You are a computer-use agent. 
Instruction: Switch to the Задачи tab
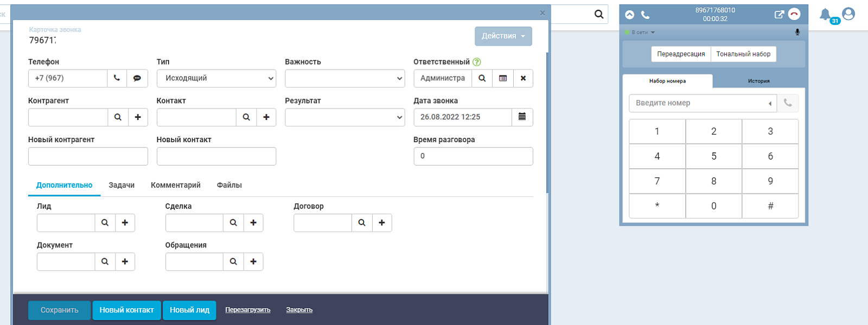[122, 185]
